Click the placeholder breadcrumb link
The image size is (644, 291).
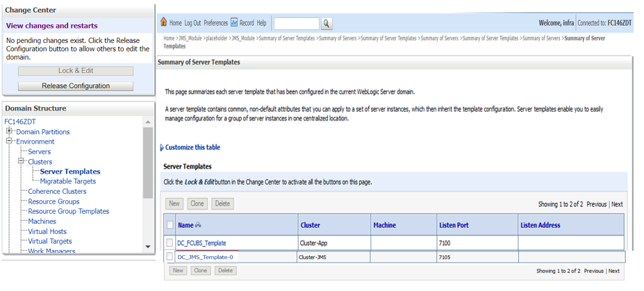(x=217, y=38)
